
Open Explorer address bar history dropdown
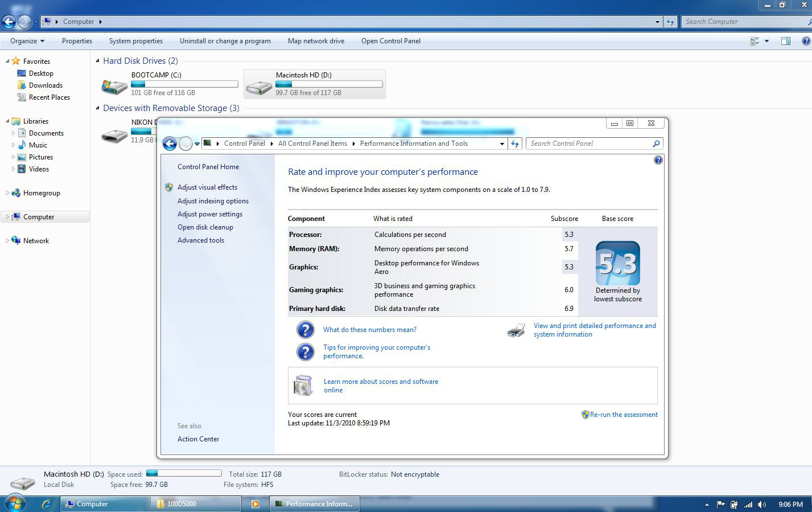(658, 22)
